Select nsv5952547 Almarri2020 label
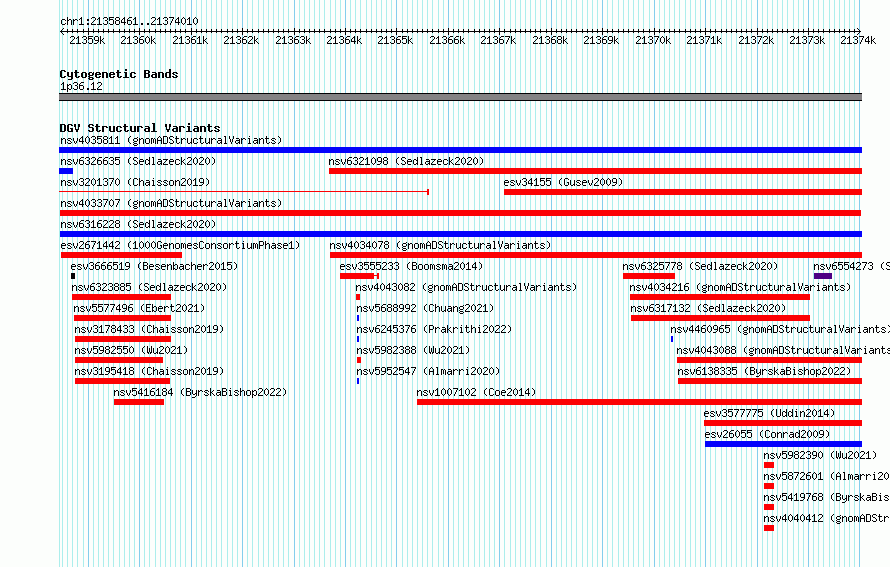 (x=428, y=371)
